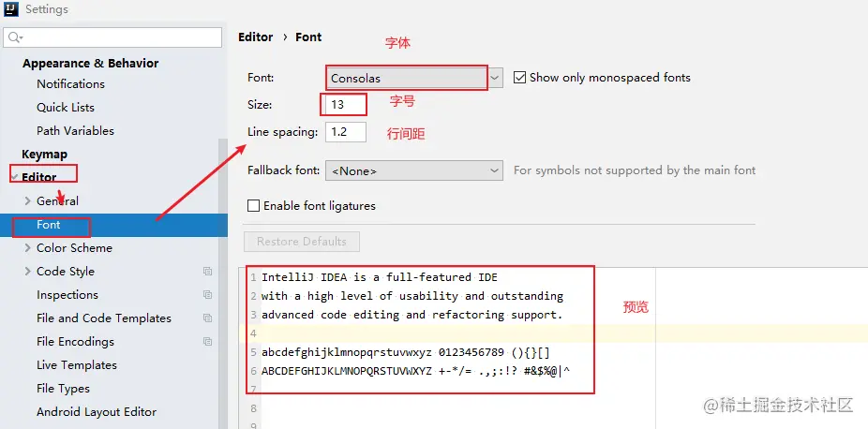Image resolution: width=868 pixels, height=429 pixels.
Task: Click the highlighted empty line 4 in preview
Action: [554, 333]
